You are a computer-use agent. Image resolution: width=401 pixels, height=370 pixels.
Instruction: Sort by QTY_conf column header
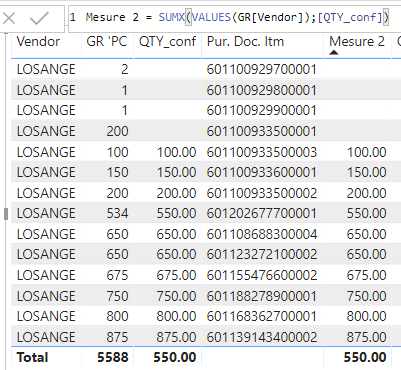point(167,42)
